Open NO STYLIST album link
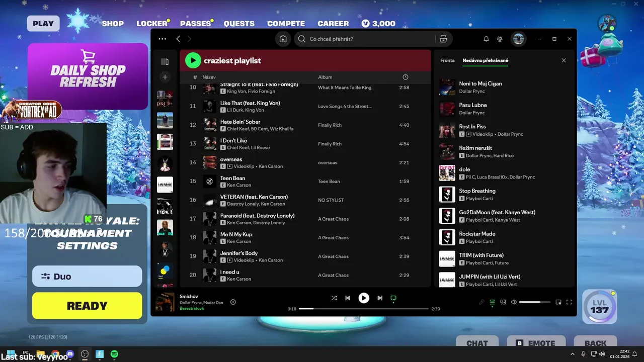The width and height of the screenshot is (644, 362). click(x=331, y=200)
